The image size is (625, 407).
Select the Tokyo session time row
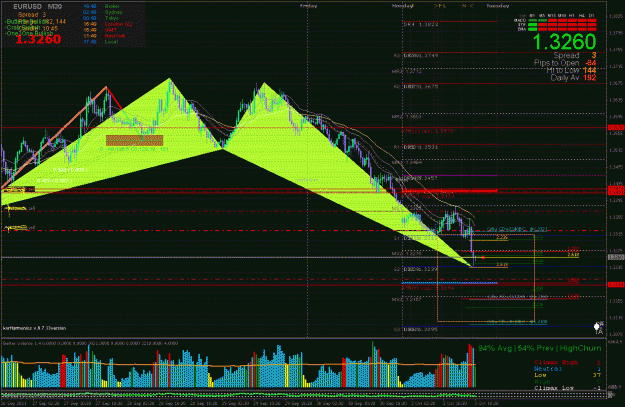click(x=100, y=18)
